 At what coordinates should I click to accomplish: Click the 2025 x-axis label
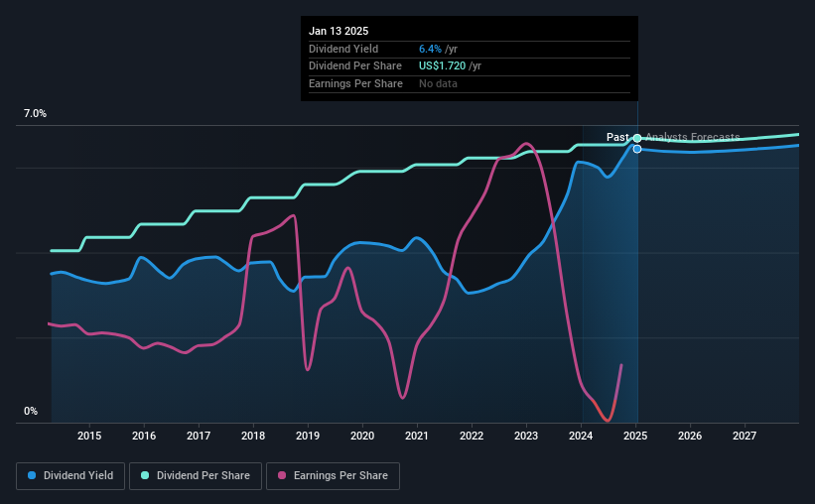click(635, 436)
